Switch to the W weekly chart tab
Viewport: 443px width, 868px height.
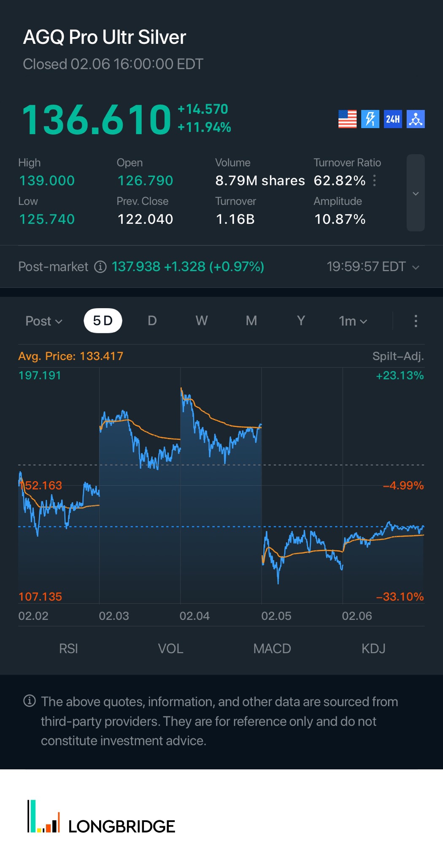tap(202, 321)
